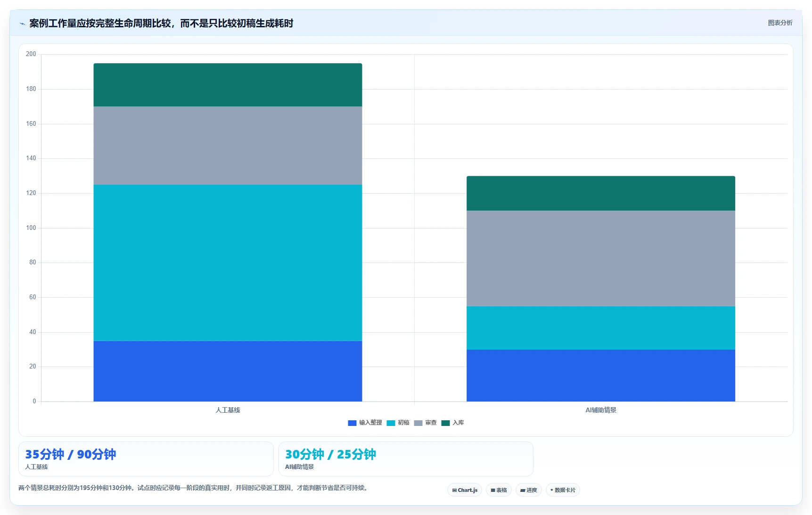Toggle the 初稿 legend color box

point(391,423)
